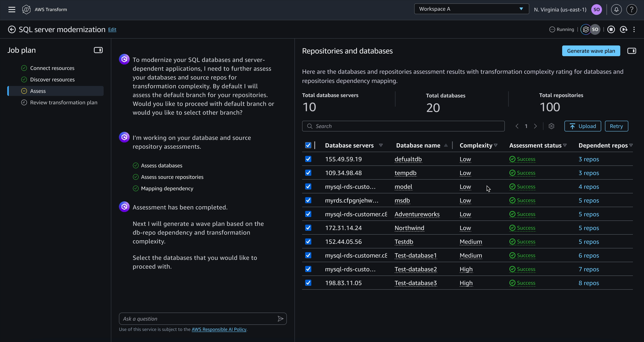Click the AWS Transform logo
644x342 pixels.
click(x=27, y=10)
